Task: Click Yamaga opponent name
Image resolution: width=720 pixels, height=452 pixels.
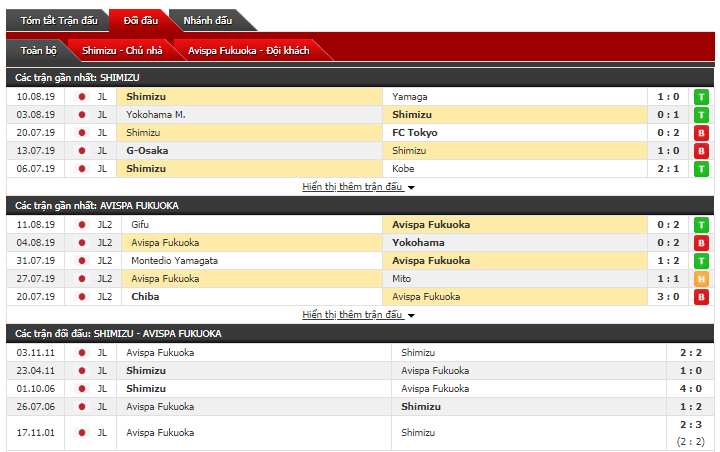Action: click(410, 97)
